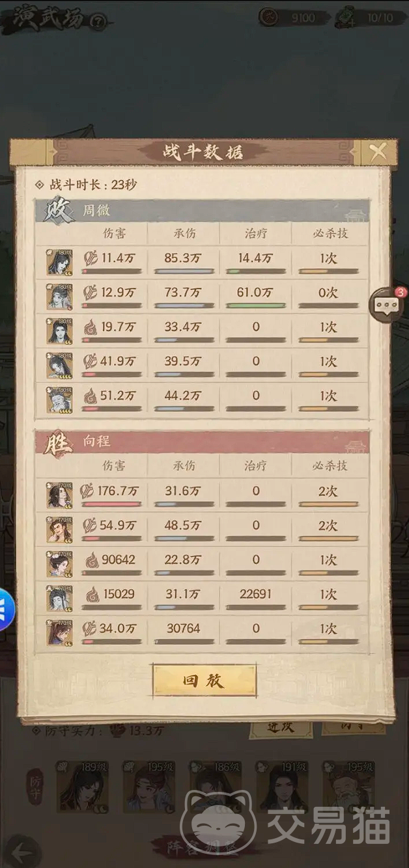Click the 176.7万 damage progress bar
409x868 pixels.
point(111,504)
